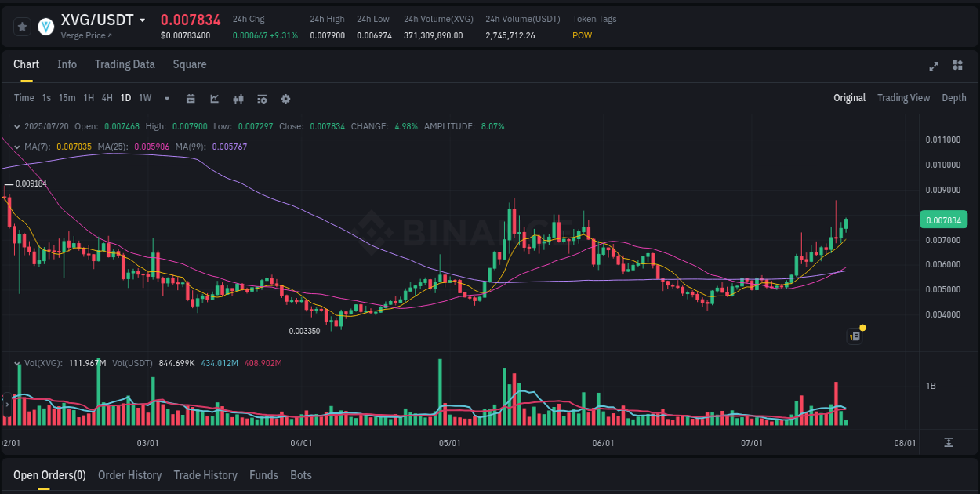Image resolution: width=980 pixels, height=494 pixels.
Task: Expand chart to fullscreen with the arrows icon
Action: coord(933,67)
